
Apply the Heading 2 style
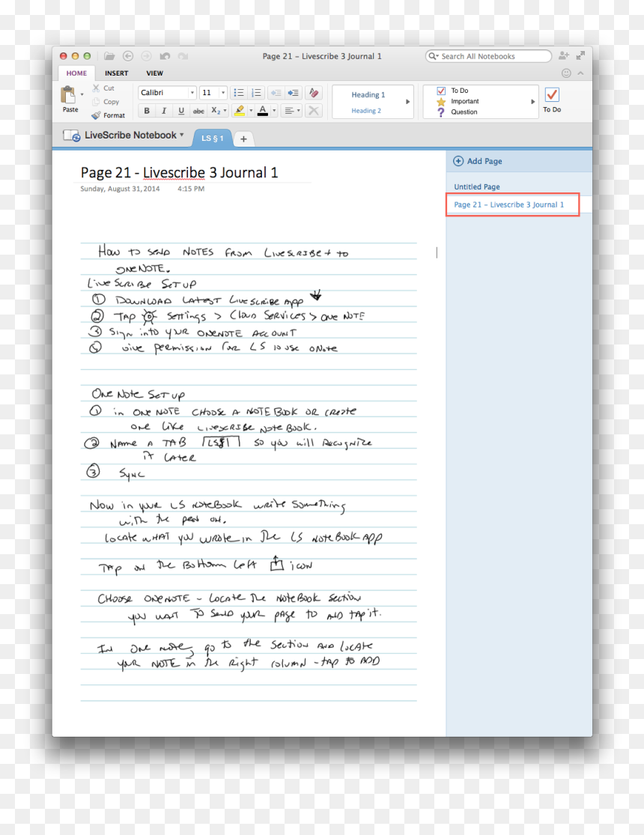(366, 111)
